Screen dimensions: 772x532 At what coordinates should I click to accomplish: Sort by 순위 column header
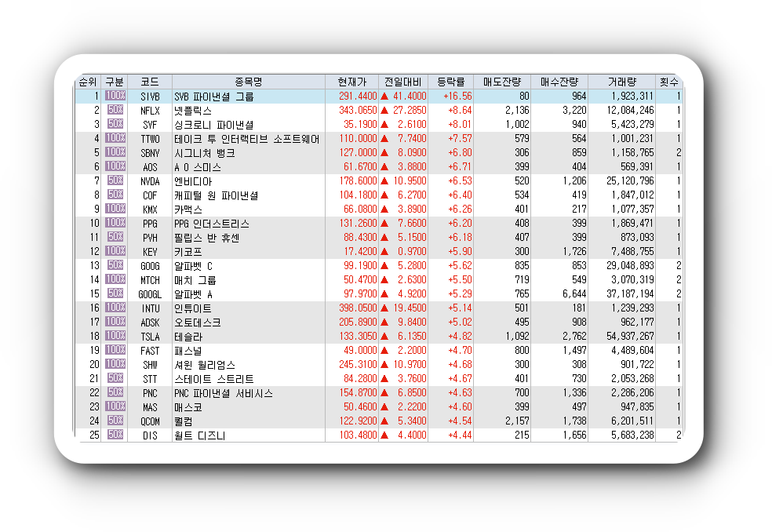point(88,82)
